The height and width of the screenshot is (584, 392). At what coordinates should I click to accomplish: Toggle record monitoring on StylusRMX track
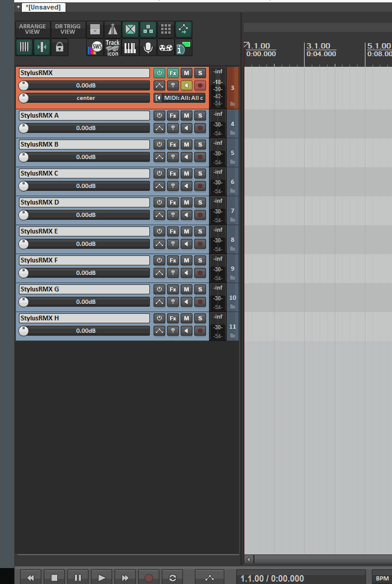click(187, 86)
